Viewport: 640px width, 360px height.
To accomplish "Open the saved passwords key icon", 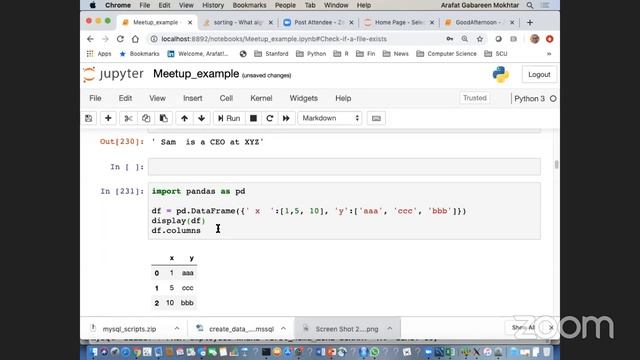I will (449, 39).
